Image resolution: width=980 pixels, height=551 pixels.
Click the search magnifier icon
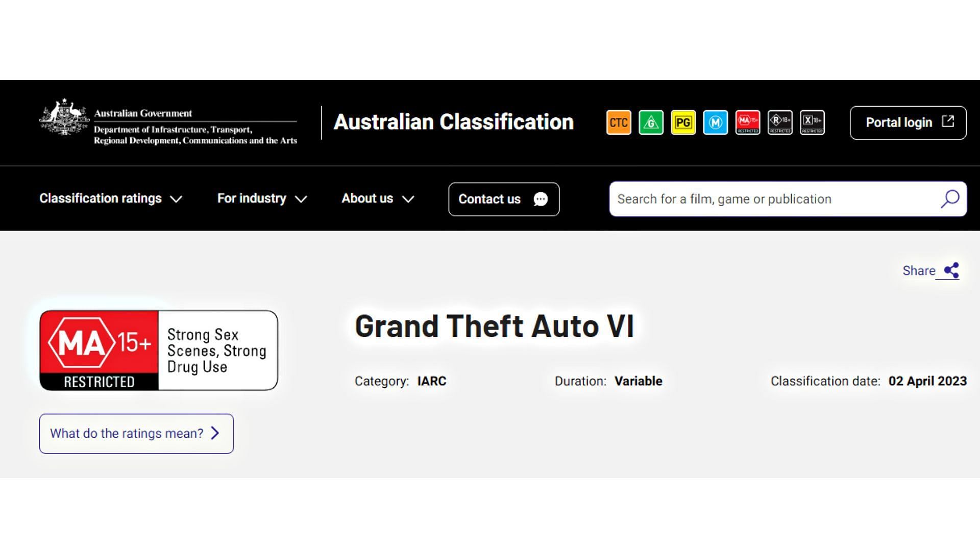[x=950, y=199]
